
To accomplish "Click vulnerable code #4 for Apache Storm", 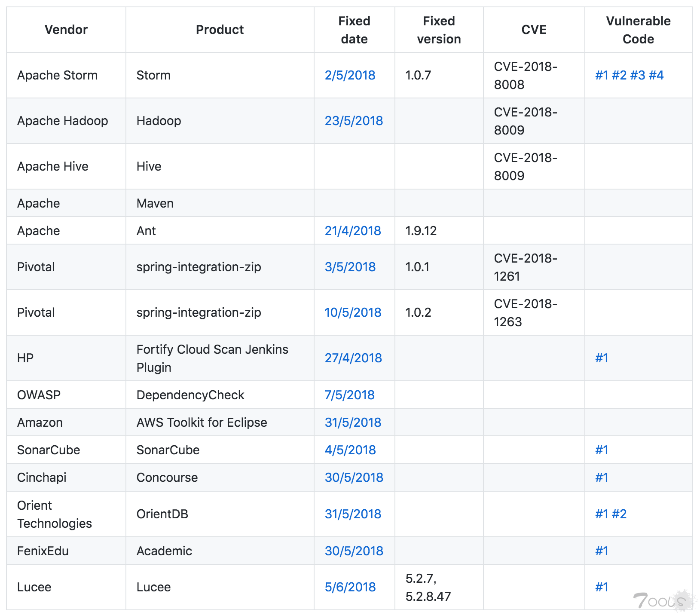I will pyautogui.click(x=656, y=75).
